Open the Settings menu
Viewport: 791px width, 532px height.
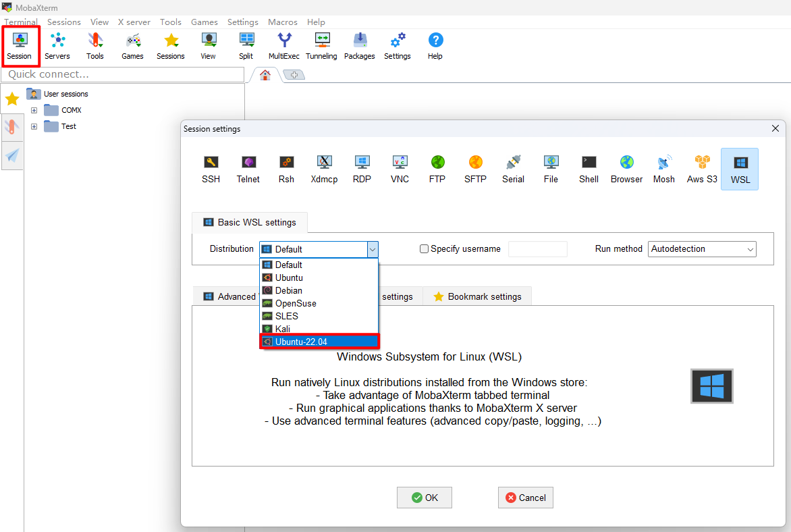243,22
